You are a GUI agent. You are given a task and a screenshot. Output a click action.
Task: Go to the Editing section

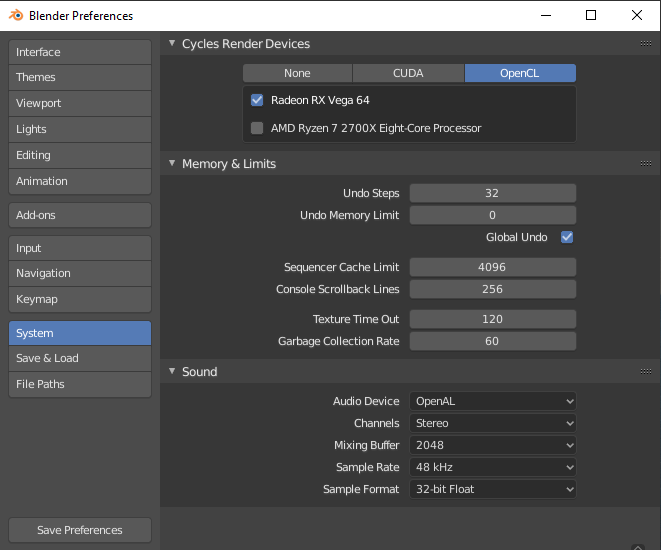click(x=80, y=155)
